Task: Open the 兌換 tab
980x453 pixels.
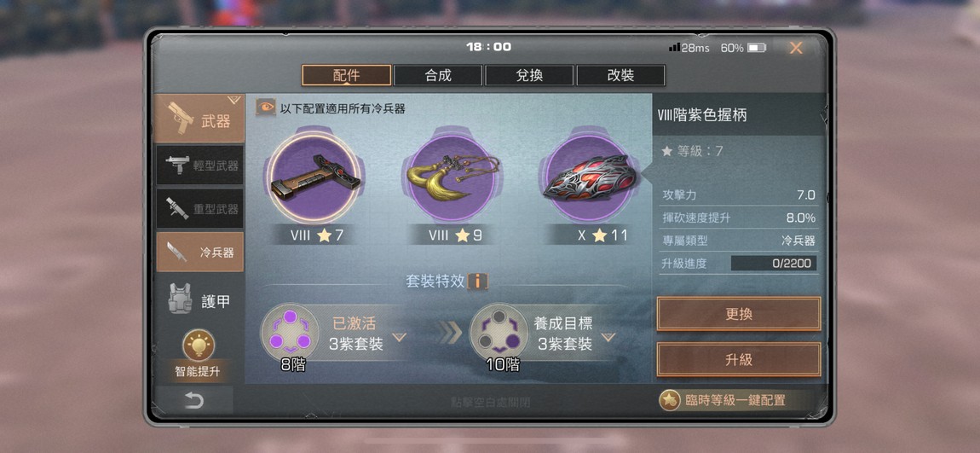Action: (529, 76)
